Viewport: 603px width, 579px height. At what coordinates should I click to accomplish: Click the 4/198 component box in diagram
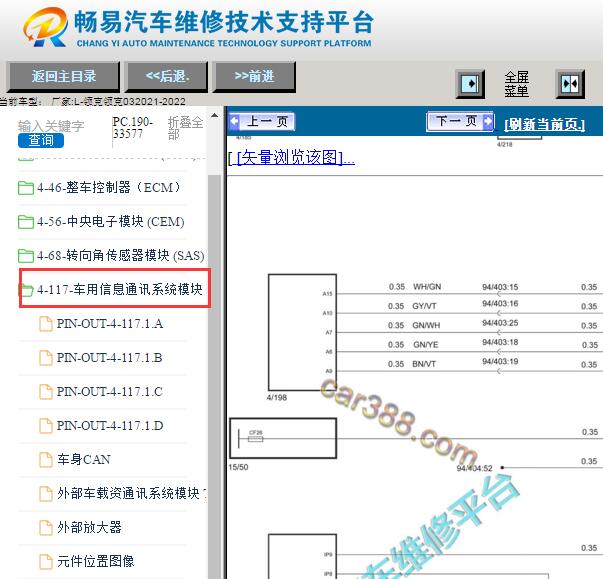[x=302, y=332]
